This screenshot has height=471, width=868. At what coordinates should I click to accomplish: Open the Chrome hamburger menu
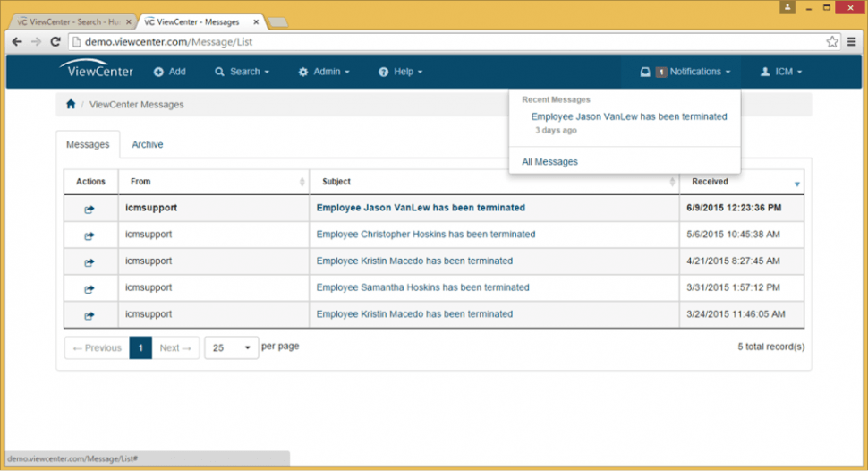851,41
